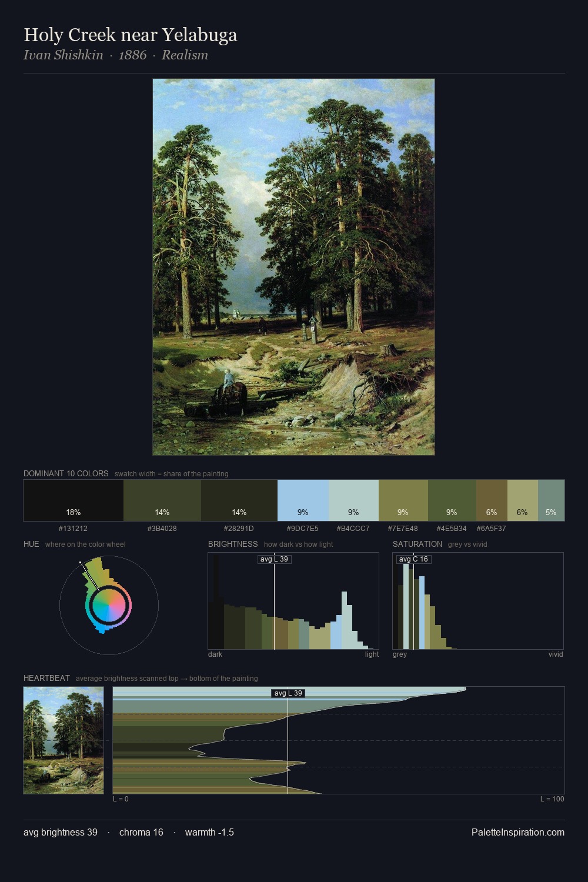Click the avg L 39 label in Brightness chart
Screen dimensions: 588x882
click(275, 559)
